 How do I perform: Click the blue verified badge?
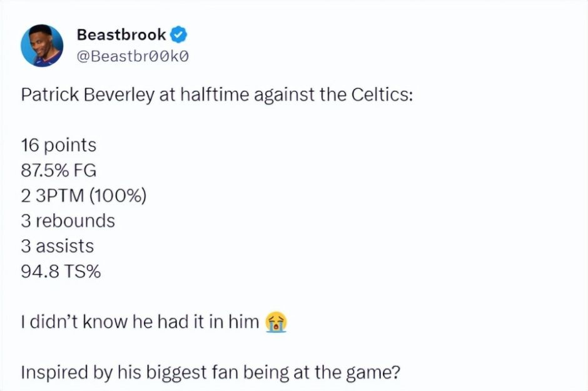point(178,35)
